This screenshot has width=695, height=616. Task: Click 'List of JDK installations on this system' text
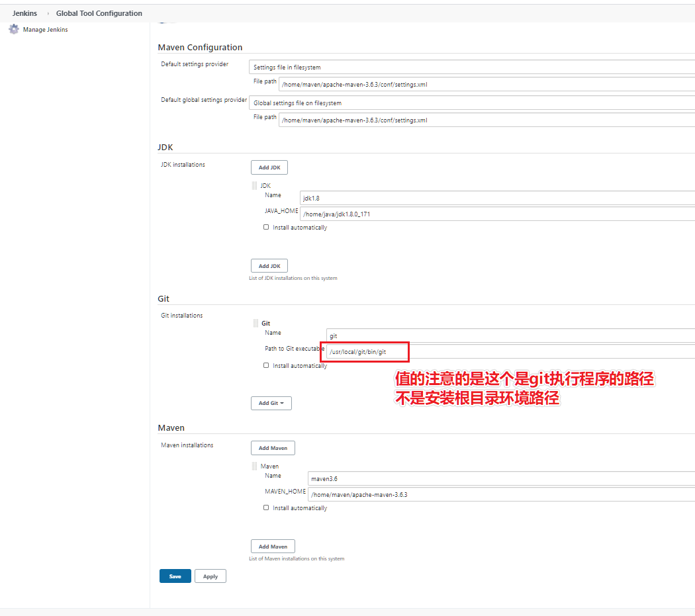293,279
